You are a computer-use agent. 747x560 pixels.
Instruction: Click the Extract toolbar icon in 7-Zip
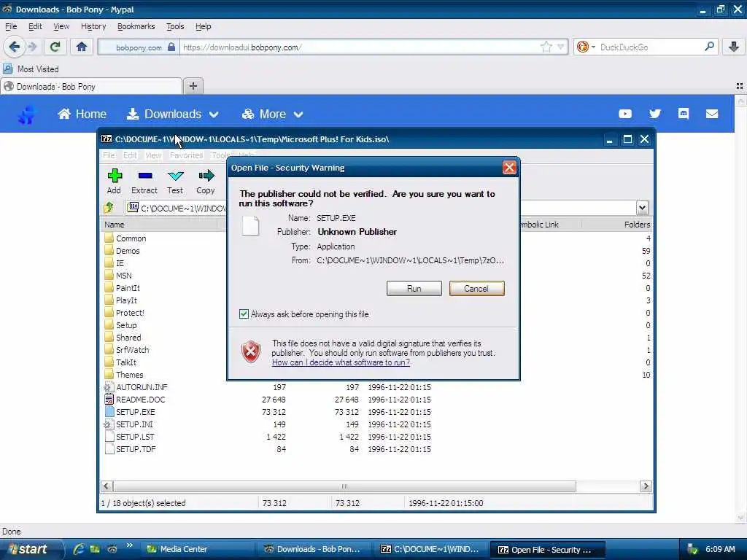click(x=145, y=176)
